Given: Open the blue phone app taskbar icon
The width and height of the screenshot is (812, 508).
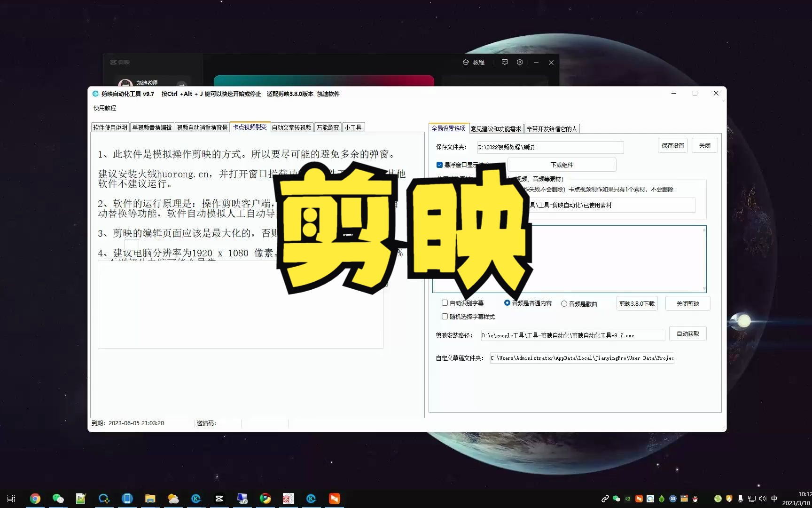Looking at the screenshot, I should (127, 499).
